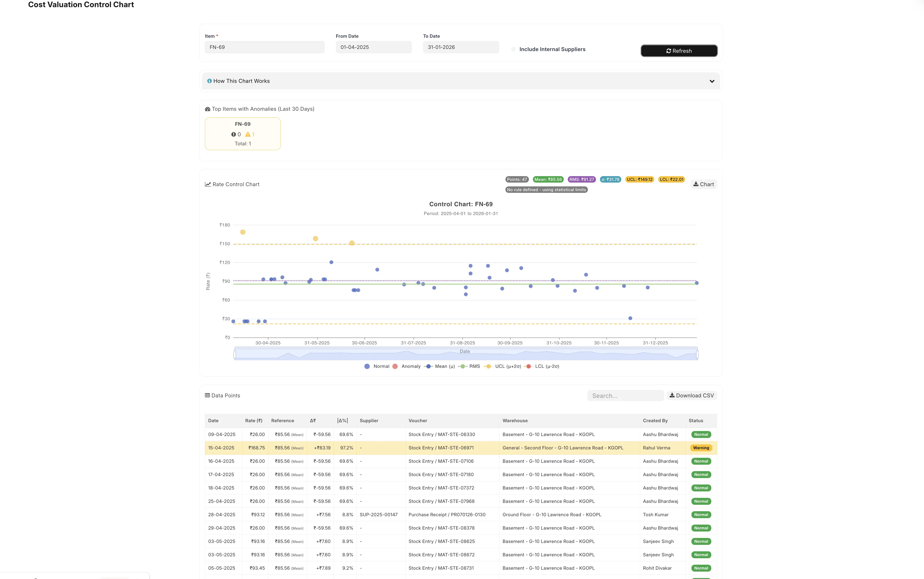Select the FN-69 anomaly card
This screenshot has width=924, height=579.
click(243, 134)
